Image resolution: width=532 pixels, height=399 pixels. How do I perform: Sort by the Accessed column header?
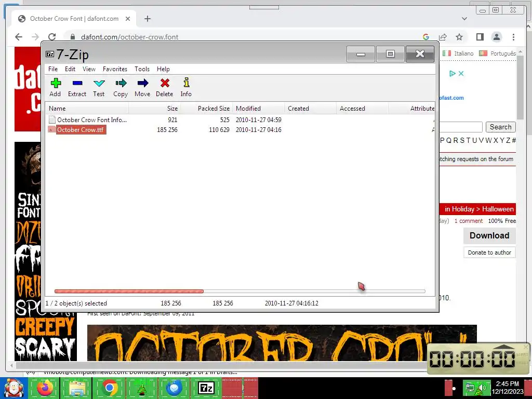click(362, 109)
